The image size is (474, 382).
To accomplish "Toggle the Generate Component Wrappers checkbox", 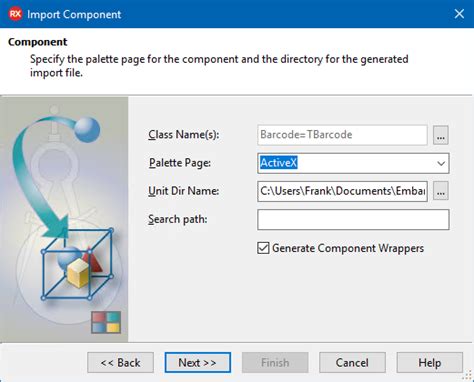I will point(263,248).
